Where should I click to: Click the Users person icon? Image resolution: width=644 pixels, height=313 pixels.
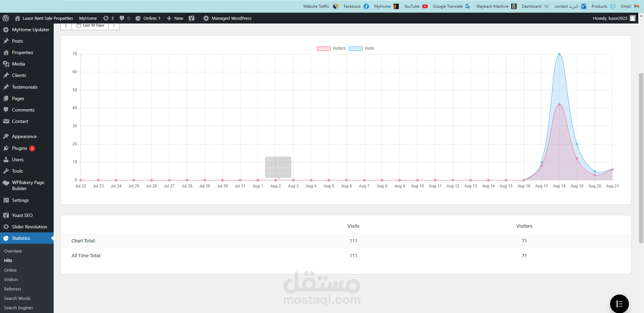click(x=6, y=160)
